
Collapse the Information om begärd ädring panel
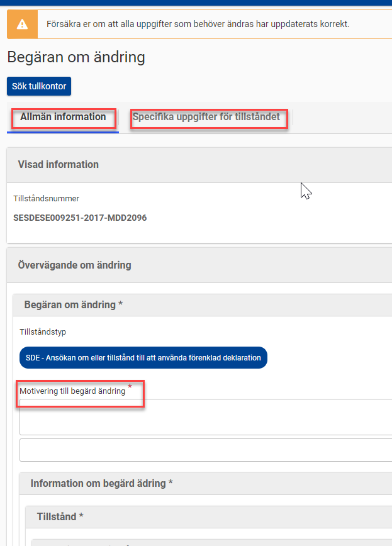point(206,484)
